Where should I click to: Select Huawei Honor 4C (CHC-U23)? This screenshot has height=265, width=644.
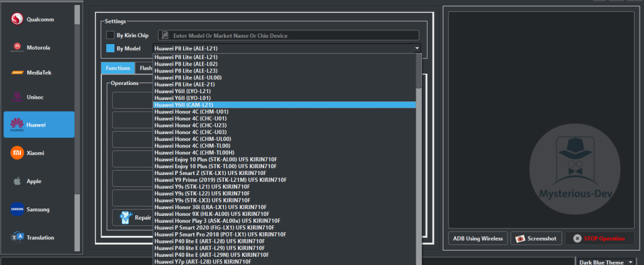[x=284, y=125]
